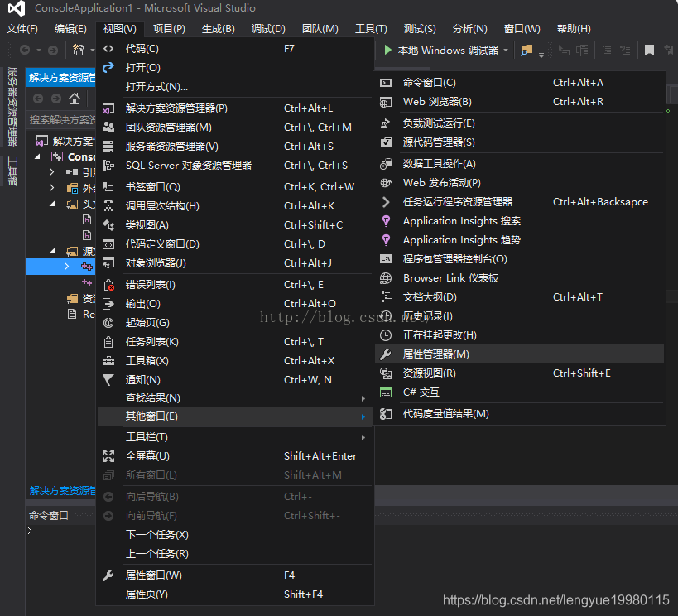The image size is (678, 616).
Task: Click the 错误列表 icon
Action: tap(108, 285)
